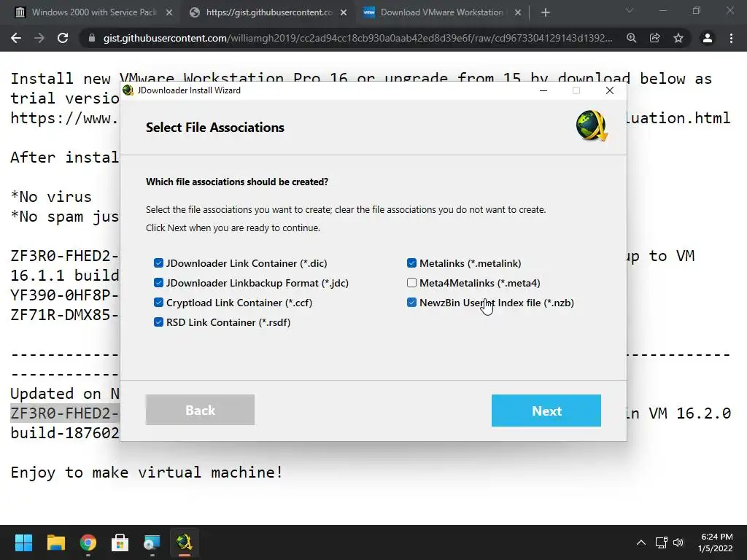Open the installer app in taskbar

click(152, 542)
